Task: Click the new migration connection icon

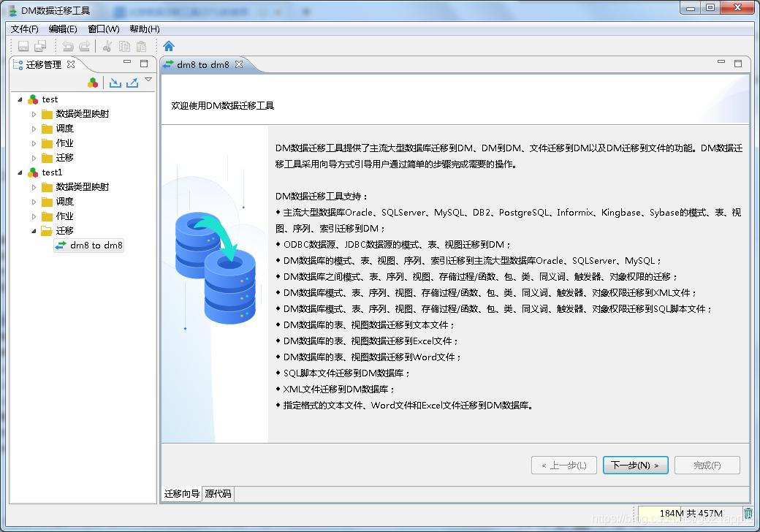Action: pyautogui.click(x=93, y=80)
